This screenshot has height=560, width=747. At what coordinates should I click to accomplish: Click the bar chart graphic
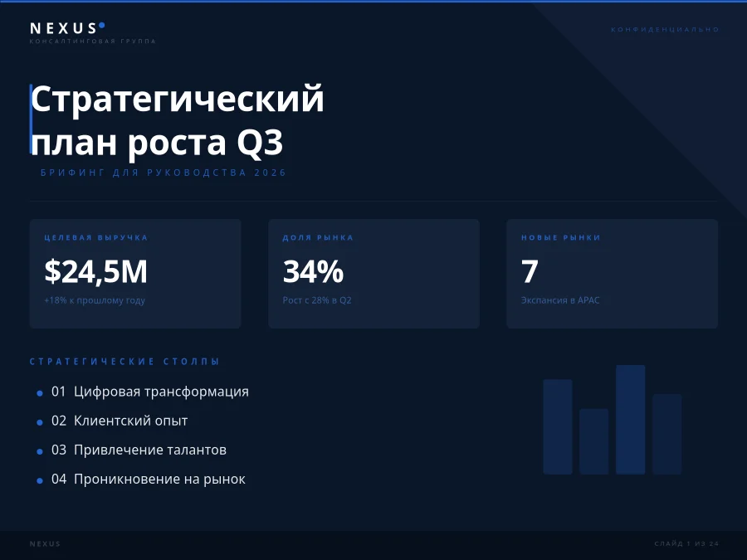613,420
